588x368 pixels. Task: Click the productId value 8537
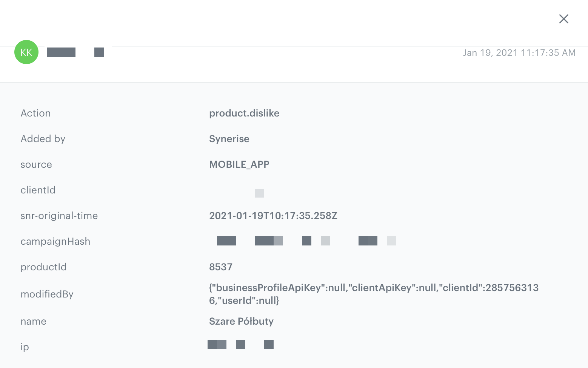[x=221, y=267]
